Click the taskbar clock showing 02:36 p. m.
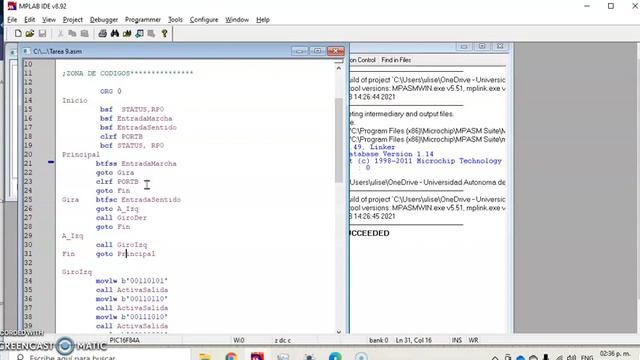The height and width of the screenshot is (360, 640). coord(616,353)
